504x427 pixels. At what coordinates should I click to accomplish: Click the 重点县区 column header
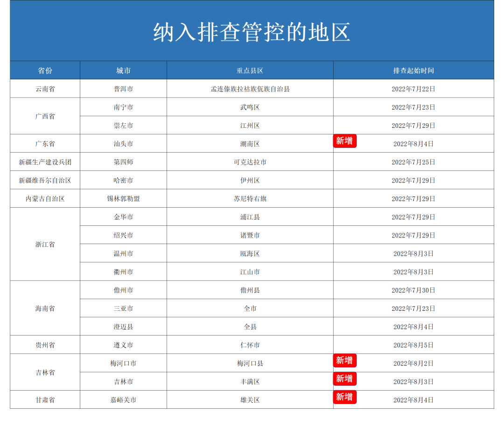[250, 70]
